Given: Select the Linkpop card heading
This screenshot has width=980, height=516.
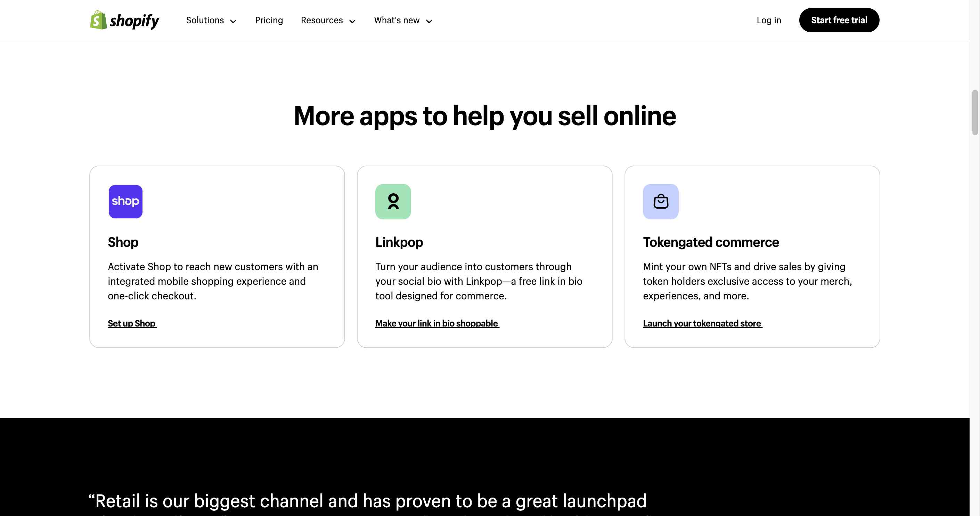Looking at the screenshot, I should (x=399, y=242).
